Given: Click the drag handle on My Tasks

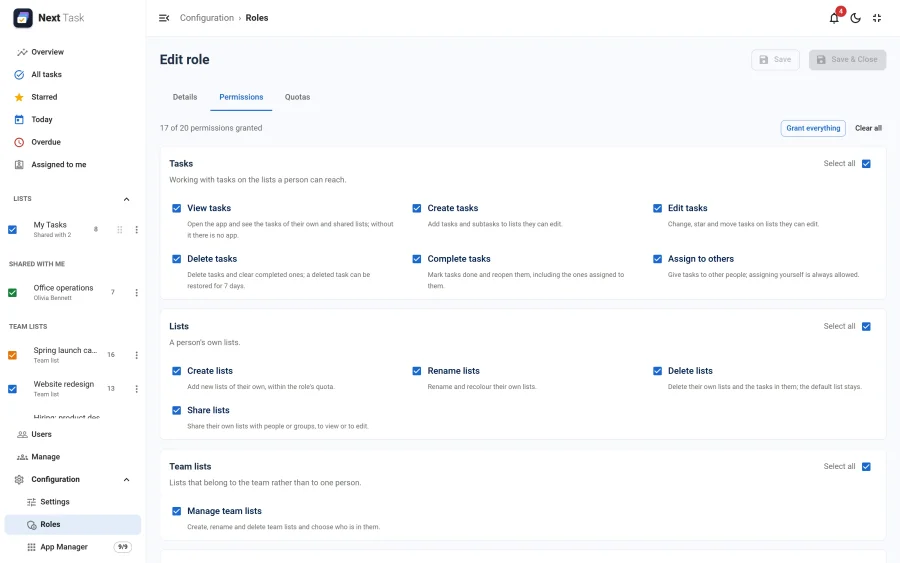Looking at the screenshot, I should [119, 230].
